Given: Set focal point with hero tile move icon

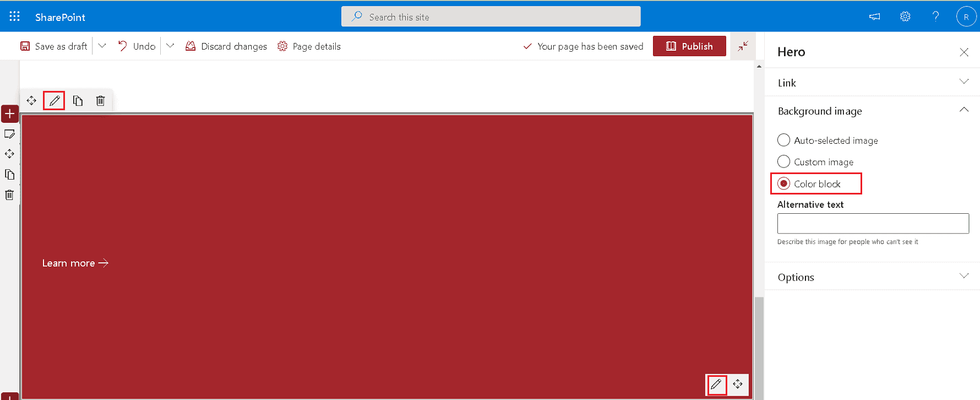Looking at the screenshot, I should point(738,384).
